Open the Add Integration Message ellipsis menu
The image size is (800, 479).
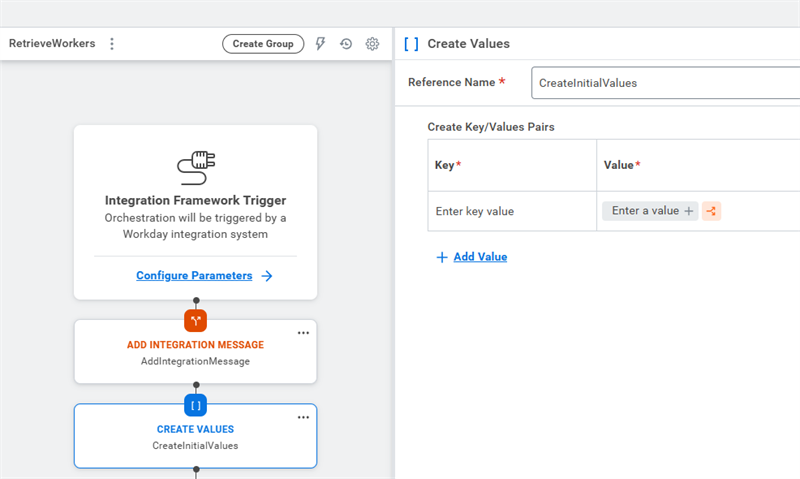coord(303,333)
